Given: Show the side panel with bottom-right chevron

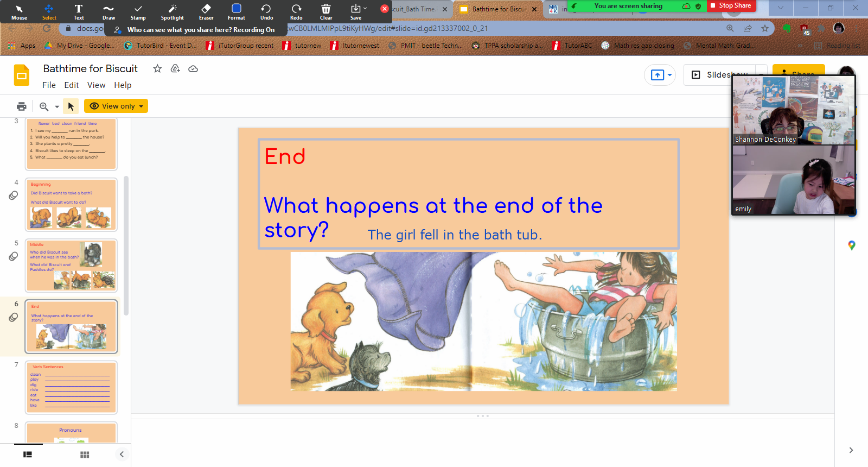Looking at the screenshot, I should tap(851, 450).
